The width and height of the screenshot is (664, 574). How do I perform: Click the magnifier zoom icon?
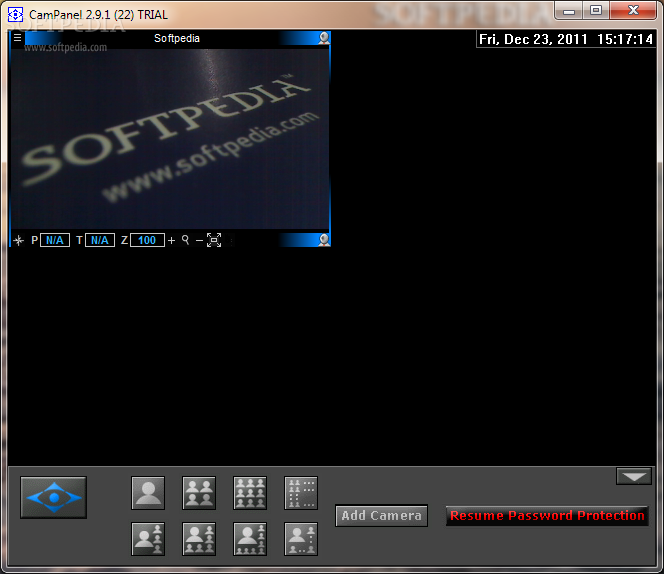click(185, 240)
